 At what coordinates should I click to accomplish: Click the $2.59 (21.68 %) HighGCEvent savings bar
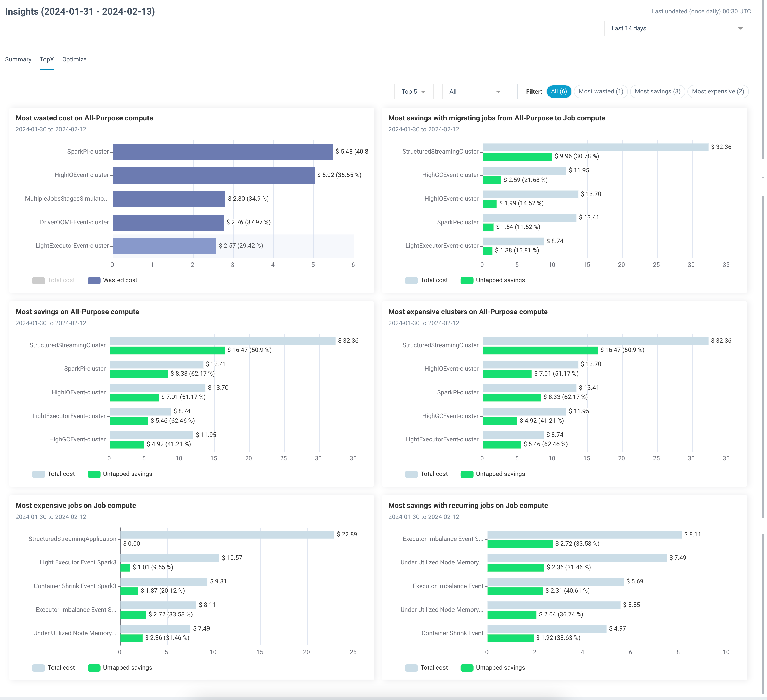coord(492,180)
